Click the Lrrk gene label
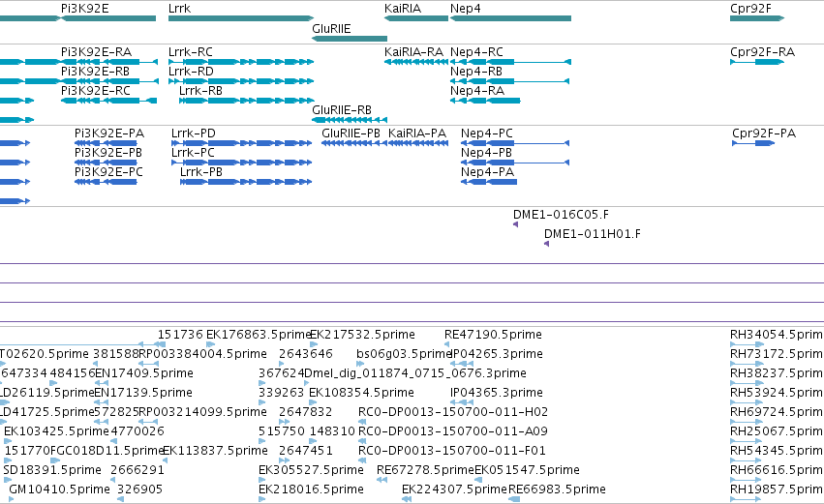The width and height of the screenshot is (824, 504). 180,9
